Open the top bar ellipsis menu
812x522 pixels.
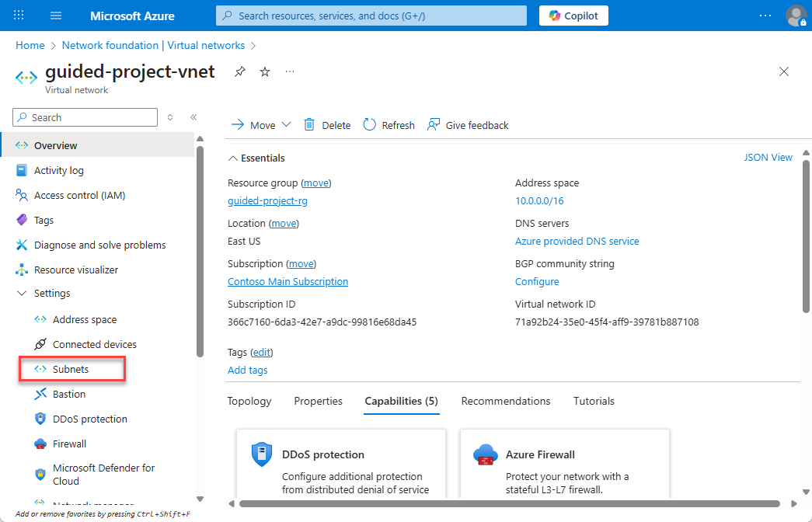(765, 16)
